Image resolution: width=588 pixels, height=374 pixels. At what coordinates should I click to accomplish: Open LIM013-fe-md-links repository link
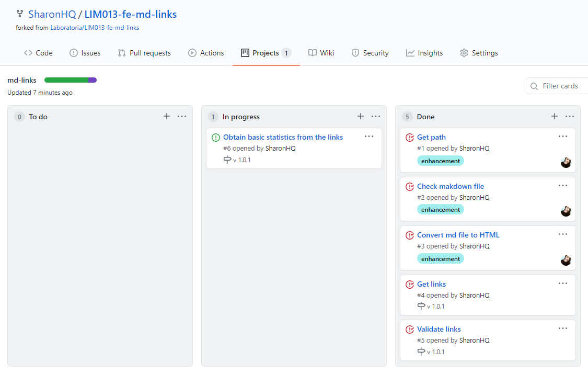click(131, 14)
